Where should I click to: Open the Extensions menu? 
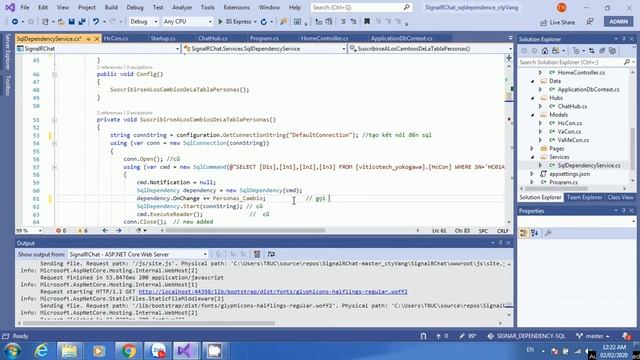pyautogui.click(x=236, y=7)
